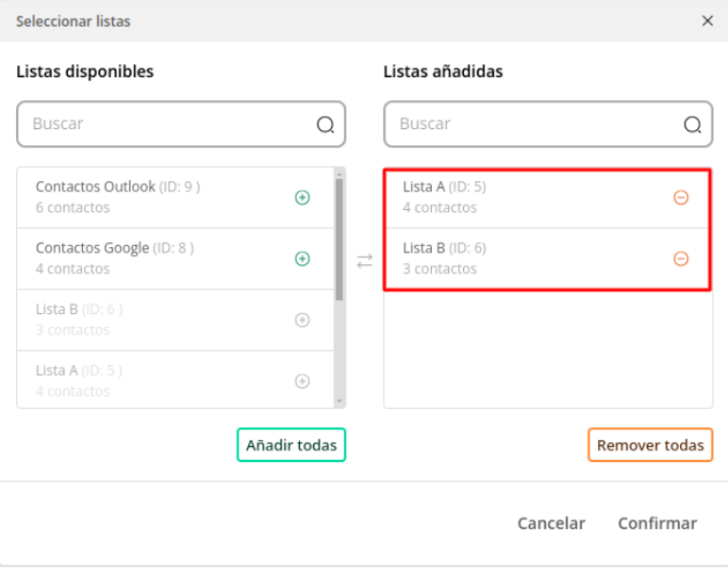Screen dimensions: 728x576
Task: Click search magnifier in Listas disponibles
Action: pyautogui.click(x=325, y=124)
